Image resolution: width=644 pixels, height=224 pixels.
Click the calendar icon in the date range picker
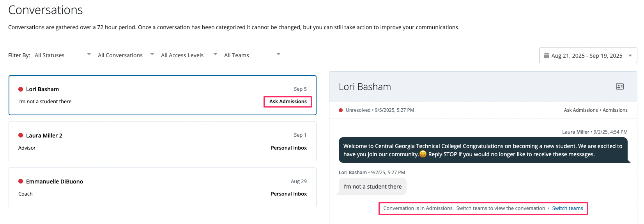tap(547, 55)
